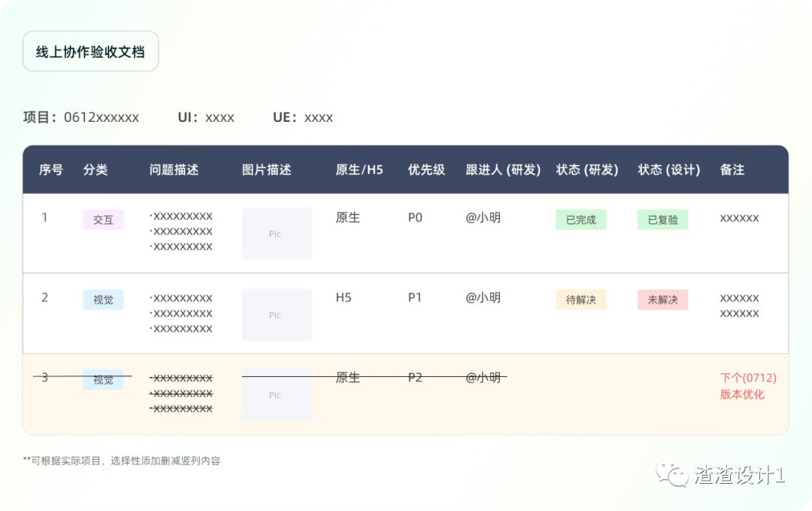Expand the 状态 (研发) header
Image resolution: width=812 pixels, height=511 pixels.
pyautogui.click(x=586, y=170)
